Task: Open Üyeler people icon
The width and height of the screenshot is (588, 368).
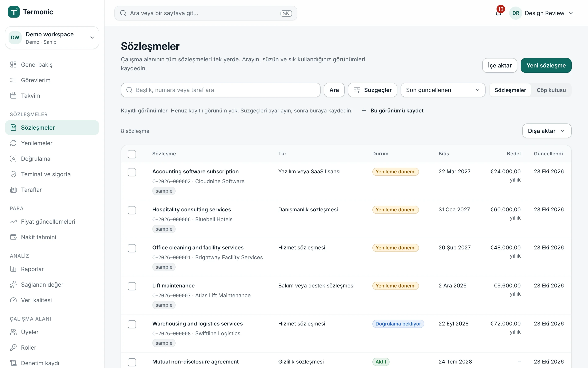Action: point(13,332)
